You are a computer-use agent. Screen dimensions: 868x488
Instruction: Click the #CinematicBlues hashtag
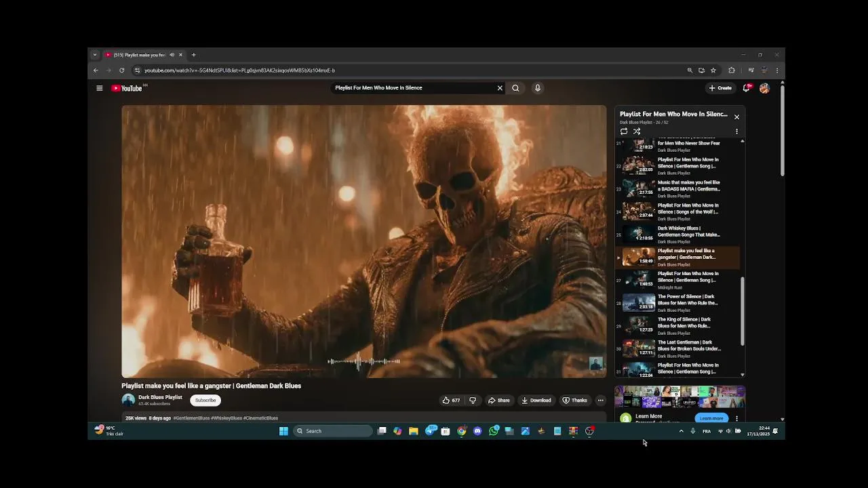[260, 418]
